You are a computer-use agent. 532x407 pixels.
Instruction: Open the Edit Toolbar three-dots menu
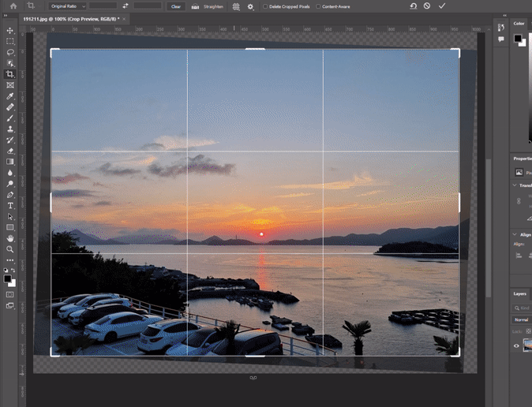click(x=9, y=260)
